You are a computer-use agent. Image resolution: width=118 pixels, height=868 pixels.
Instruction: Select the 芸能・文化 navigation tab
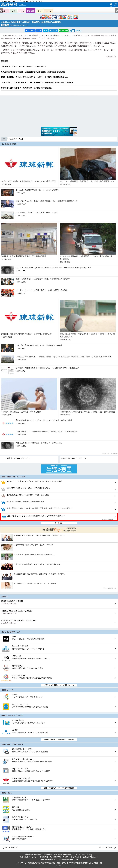point(31,11)
